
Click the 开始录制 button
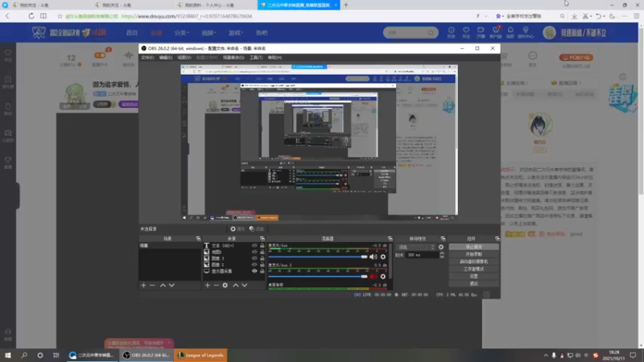click(x=473, y=254)
